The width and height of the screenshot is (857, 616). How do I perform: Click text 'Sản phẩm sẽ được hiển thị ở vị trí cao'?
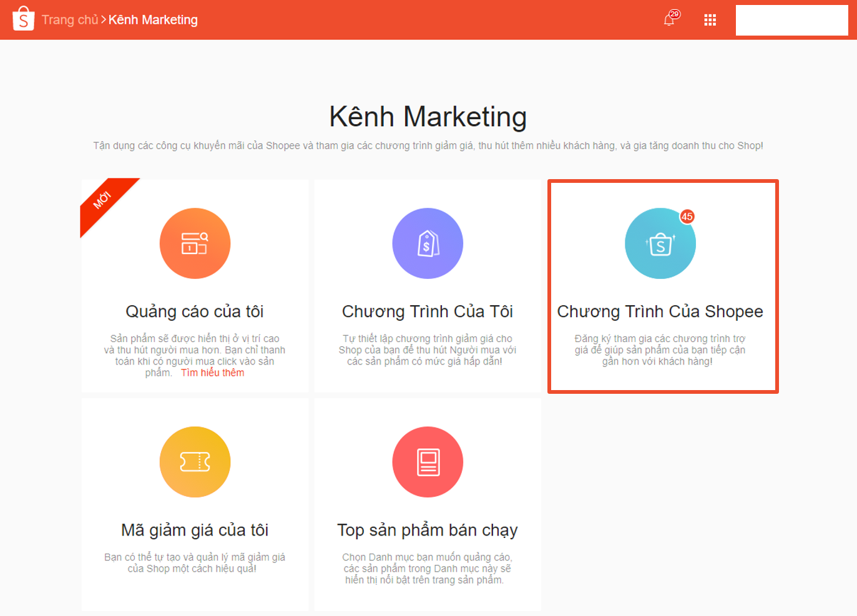195,339
